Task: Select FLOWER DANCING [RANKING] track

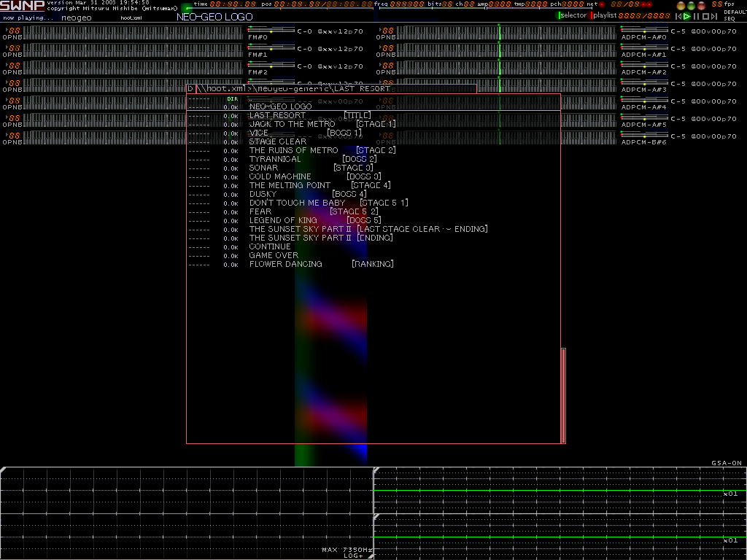Action: point(374,264)
